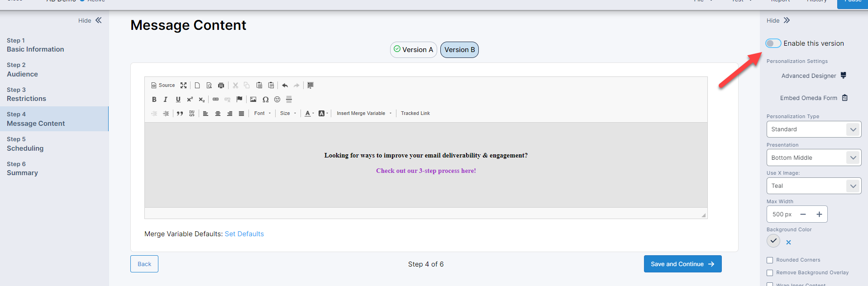Toggle the Enable this version switch
This screenshot has width=868, height=286.
[x=773, y=43]
